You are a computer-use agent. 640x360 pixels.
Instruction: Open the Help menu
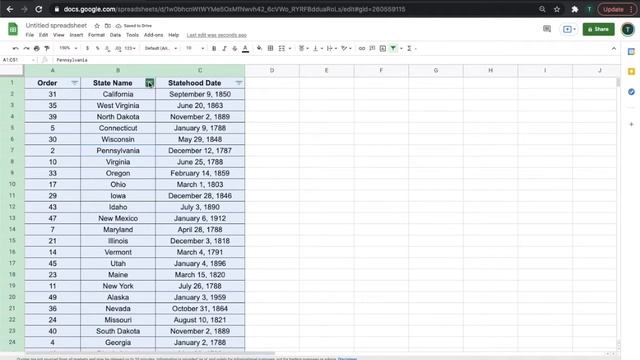(x=173, y=35)
